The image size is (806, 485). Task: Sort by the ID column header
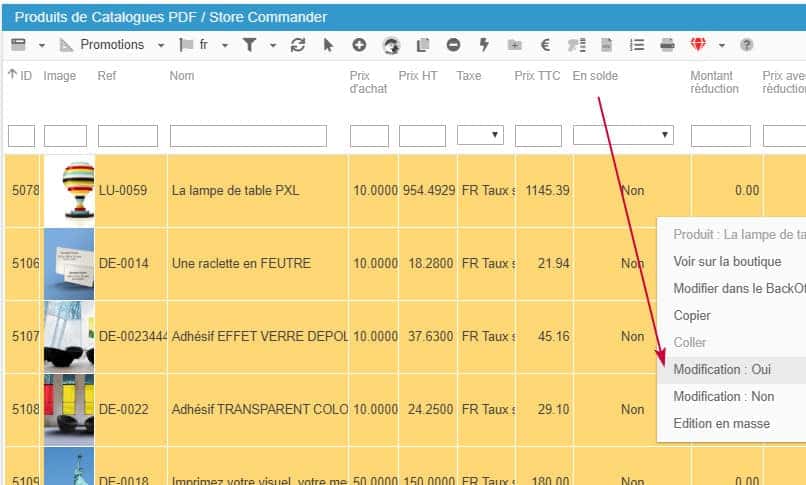pos(20,76)
